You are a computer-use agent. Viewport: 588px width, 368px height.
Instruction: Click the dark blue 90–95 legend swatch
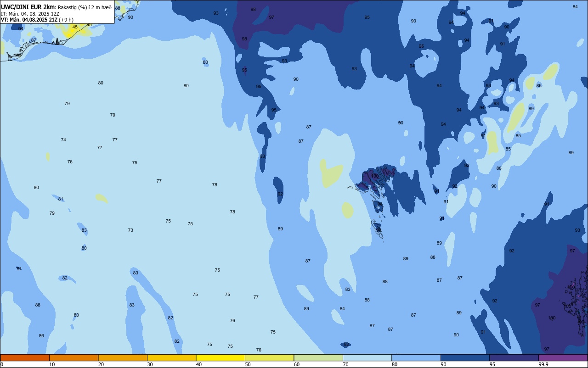coord(465,358)
